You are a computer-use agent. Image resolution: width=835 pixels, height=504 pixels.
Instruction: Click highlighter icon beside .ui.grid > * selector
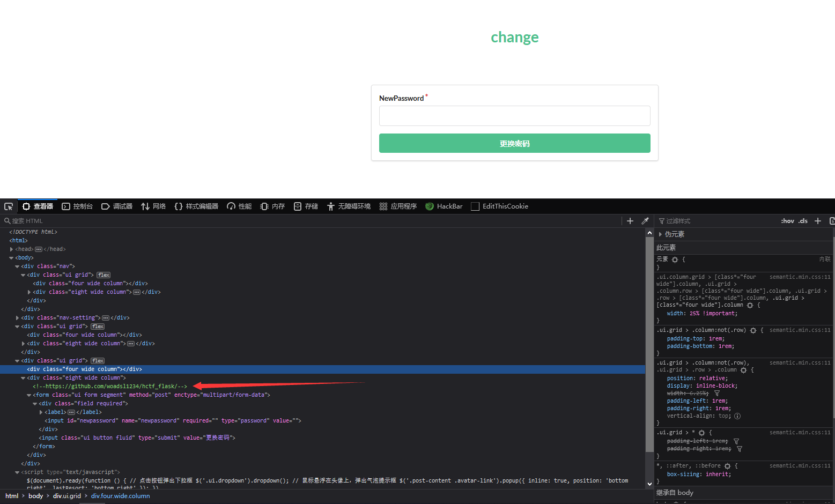[702, 433]
